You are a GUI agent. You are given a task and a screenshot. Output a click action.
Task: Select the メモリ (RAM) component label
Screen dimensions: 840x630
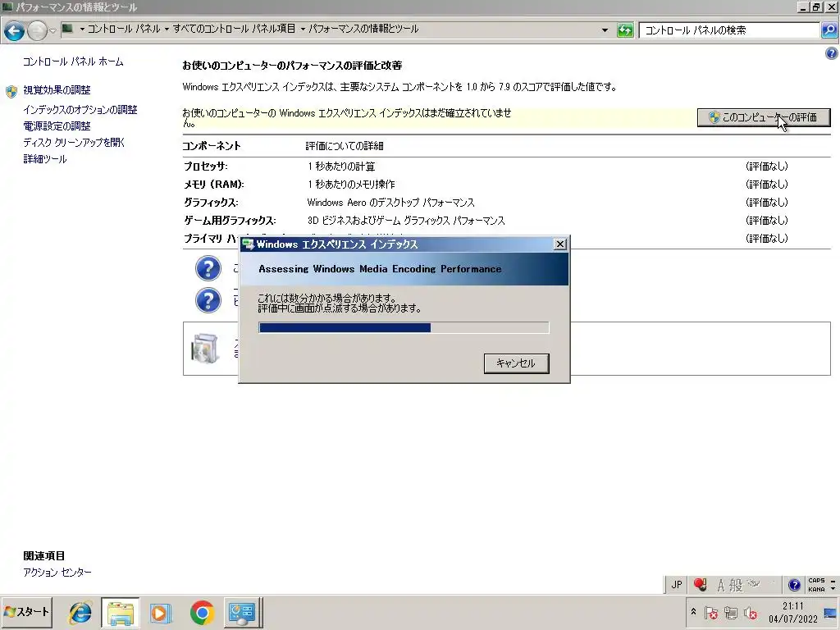(x=214, y=185)
